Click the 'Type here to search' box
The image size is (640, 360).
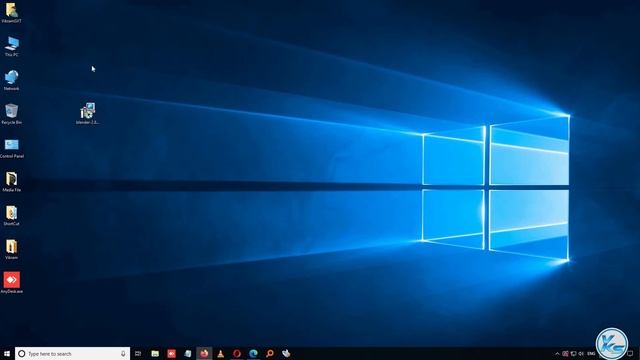72,353
